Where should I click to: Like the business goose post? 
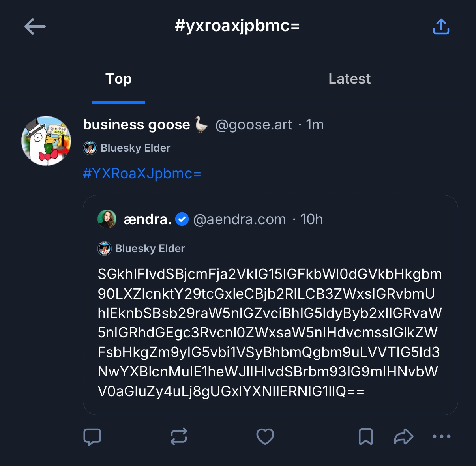265,437
